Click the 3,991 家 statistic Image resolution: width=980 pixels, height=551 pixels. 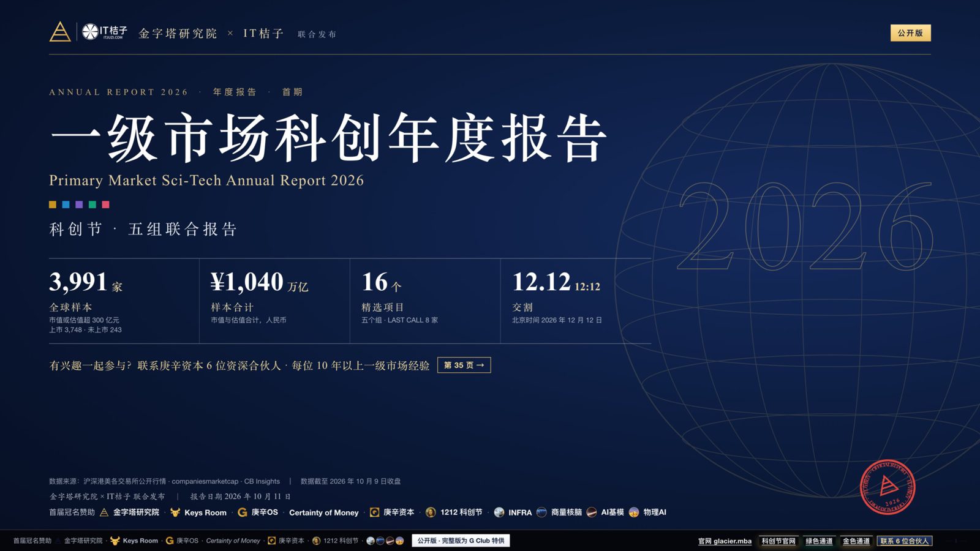click(86, 283)
